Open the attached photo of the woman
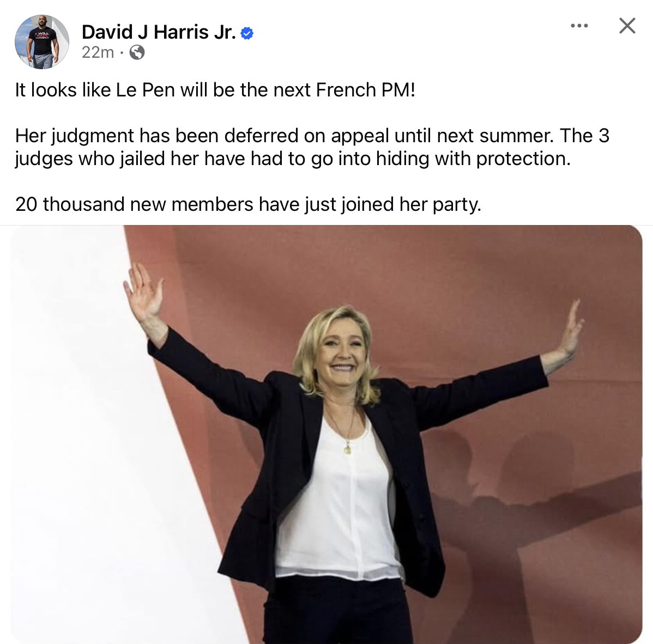This screenshot has height=644, width=653. coord(326,434)
